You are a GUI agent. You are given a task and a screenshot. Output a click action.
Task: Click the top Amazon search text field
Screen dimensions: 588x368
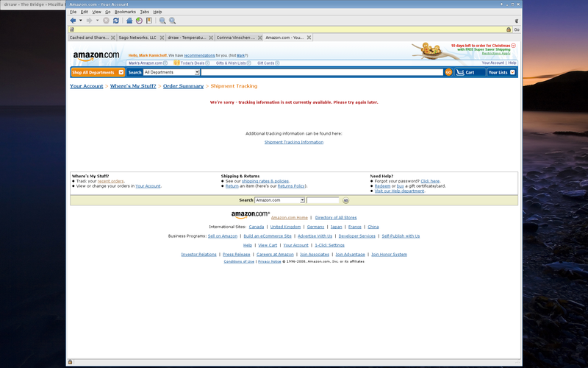click(x=322, y=72)
